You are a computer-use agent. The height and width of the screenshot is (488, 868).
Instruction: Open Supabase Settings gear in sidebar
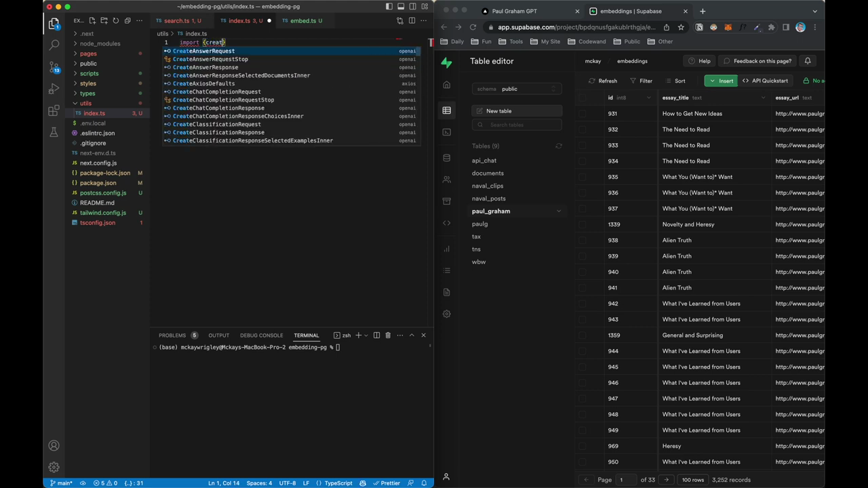446,314
